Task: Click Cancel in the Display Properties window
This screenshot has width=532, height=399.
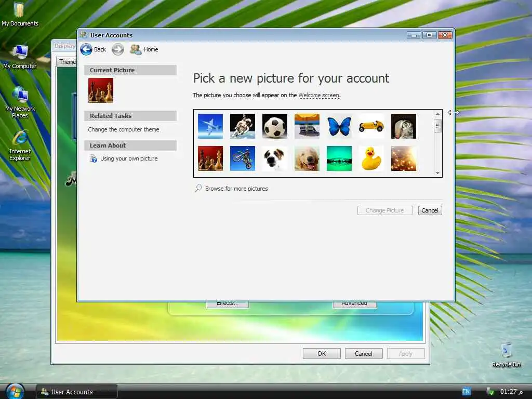Action: pos(364,353)
